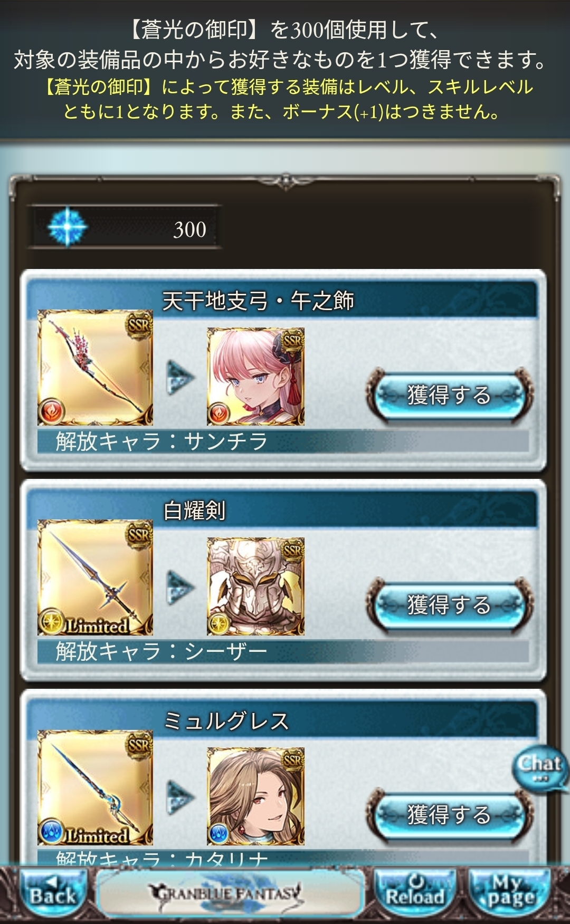
Task: Open the カタリナ character portrait
Action: [x=255, y=796]
